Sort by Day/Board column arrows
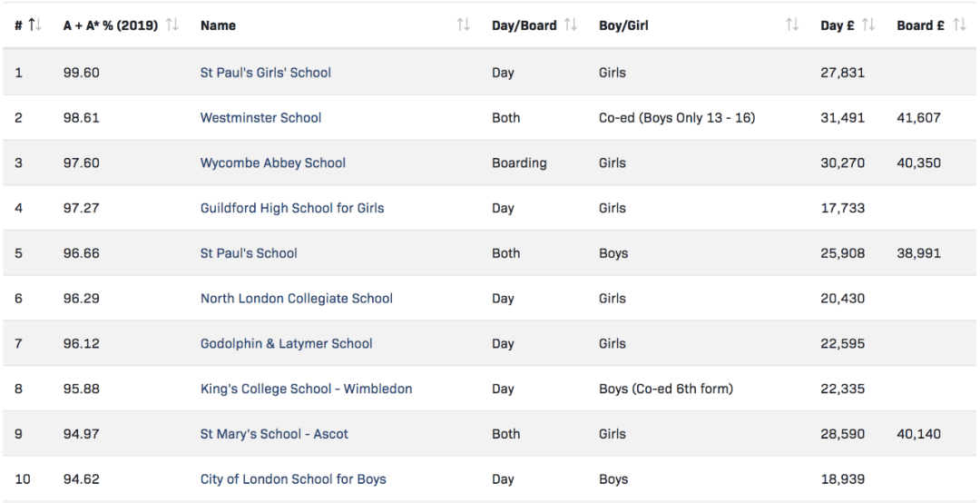Screen dimensions: 980x503 coord(571,25)
